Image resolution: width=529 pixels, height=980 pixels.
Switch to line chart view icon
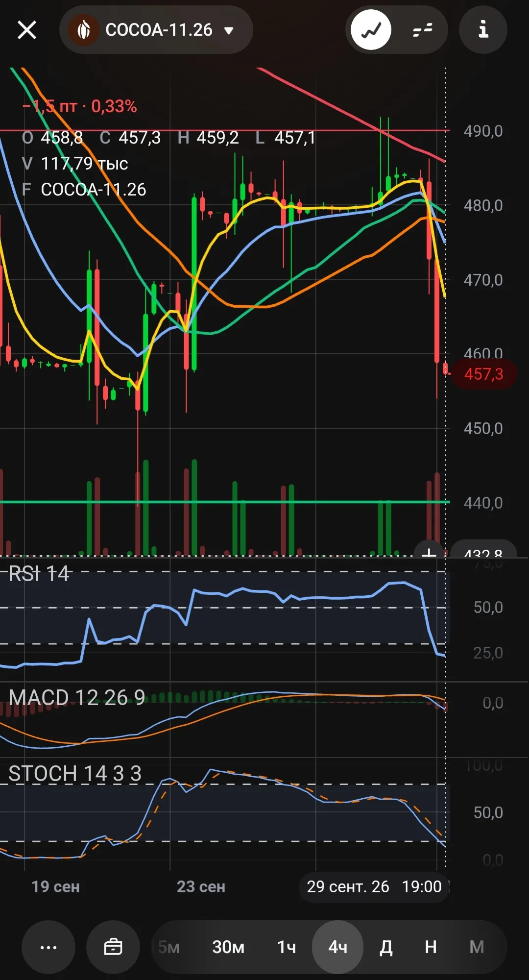point(371,30)
